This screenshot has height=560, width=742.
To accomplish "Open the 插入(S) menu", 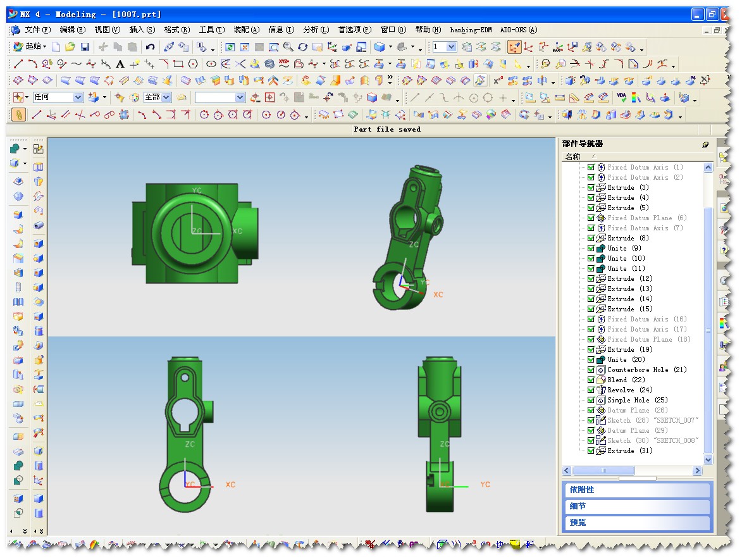I will click(x=142, y=30).
